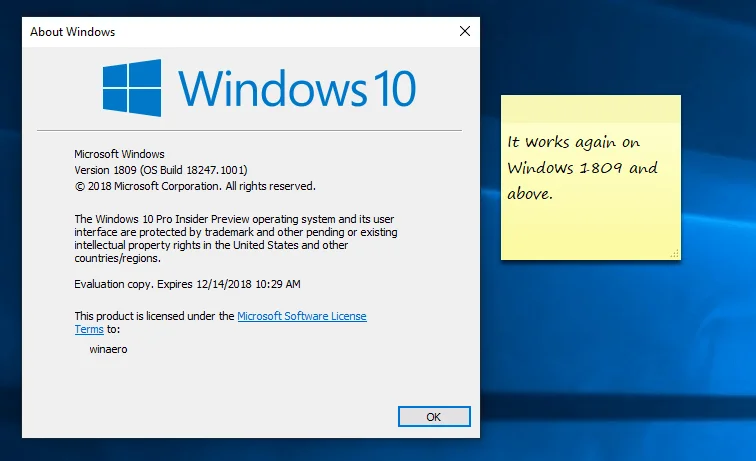Open the Microsoft Software License Terms link
This screenshot has height=461, width=756.
(301, 316)
